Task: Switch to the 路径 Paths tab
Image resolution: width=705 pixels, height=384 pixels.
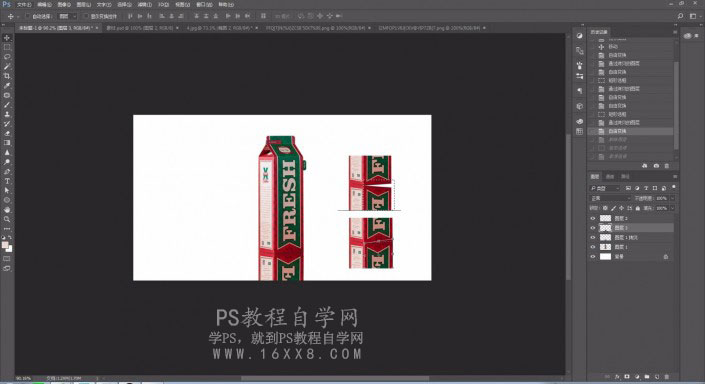Action: pos(625,176)
